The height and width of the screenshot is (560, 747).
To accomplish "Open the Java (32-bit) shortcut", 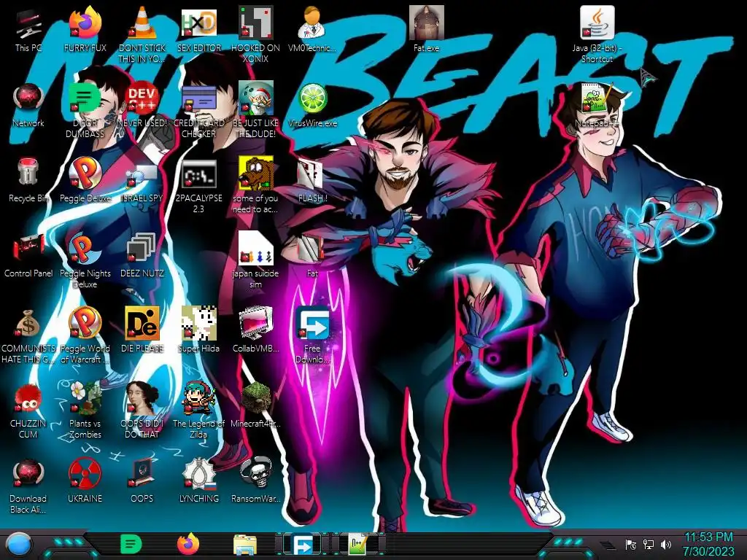I will 597,23.
